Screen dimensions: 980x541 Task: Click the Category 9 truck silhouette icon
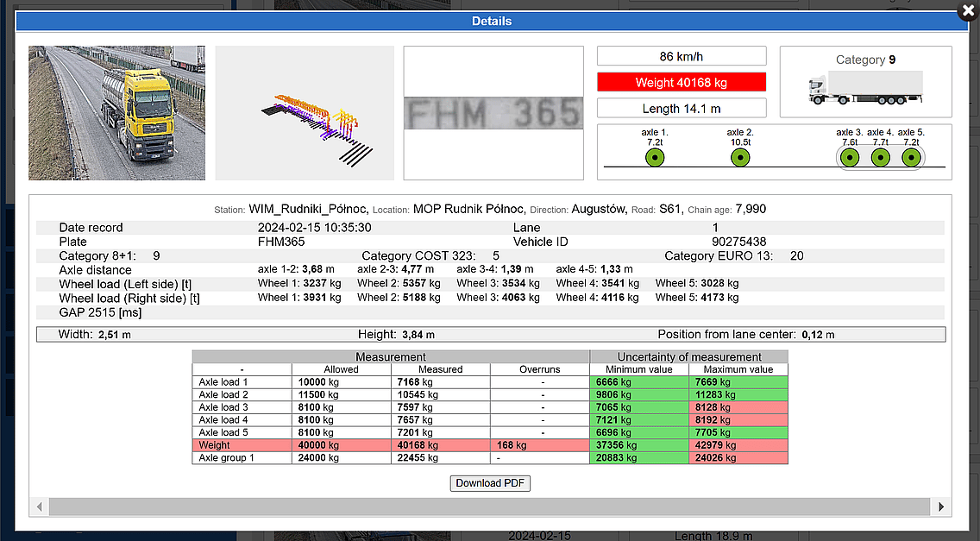(865, 88)
